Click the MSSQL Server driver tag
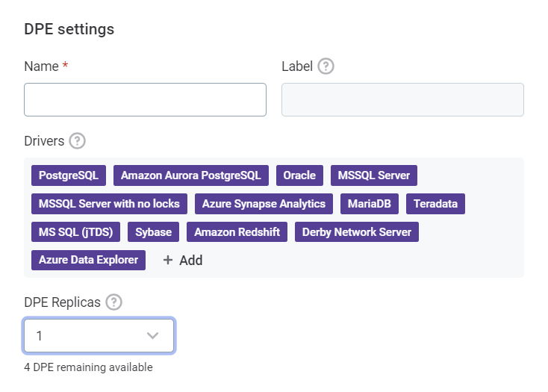 click(373, 175)
